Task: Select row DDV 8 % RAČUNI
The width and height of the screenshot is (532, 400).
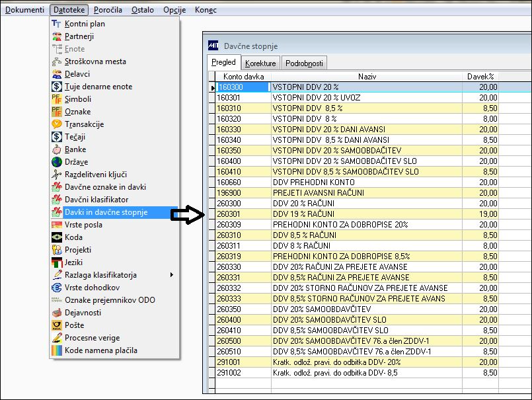Action: (357, 245)
